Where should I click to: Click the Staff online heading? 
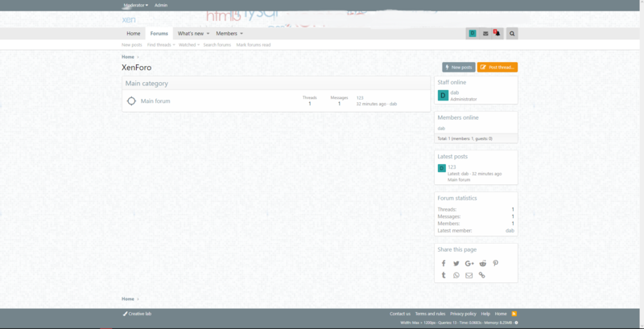click(x=452, y=83)
